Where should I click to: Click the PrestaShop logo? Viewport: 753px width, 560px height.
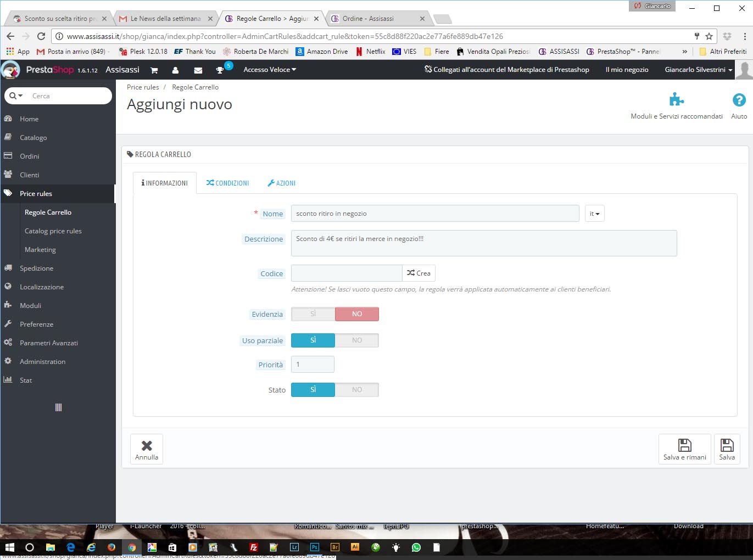50,70
